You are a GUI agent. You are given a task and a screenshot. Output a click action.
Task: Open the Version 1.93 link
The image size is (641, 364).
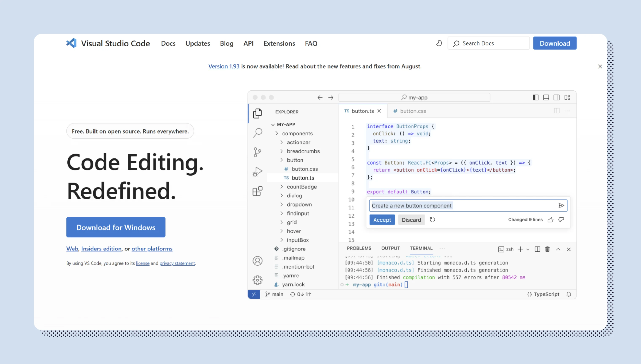coord(224,66)
